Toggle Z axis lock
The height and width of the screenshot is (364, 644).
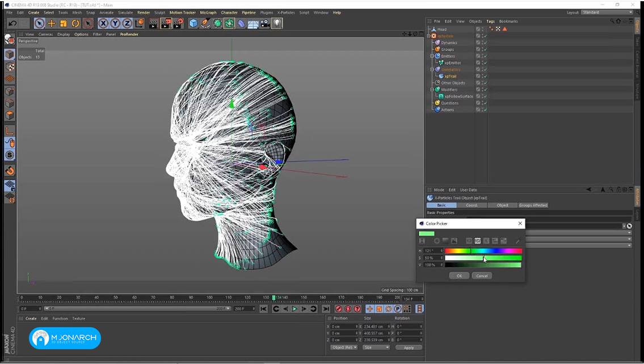tap(127, 23)
